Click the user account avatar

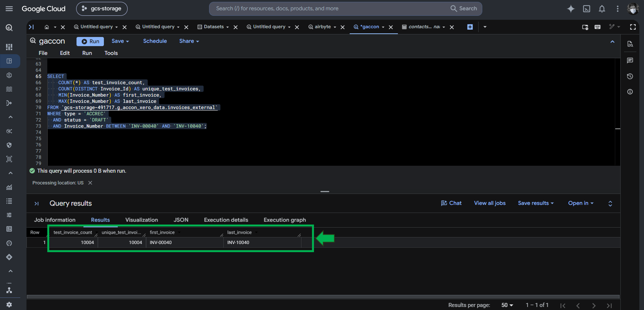pyautogui.click(x=633, y=9)
